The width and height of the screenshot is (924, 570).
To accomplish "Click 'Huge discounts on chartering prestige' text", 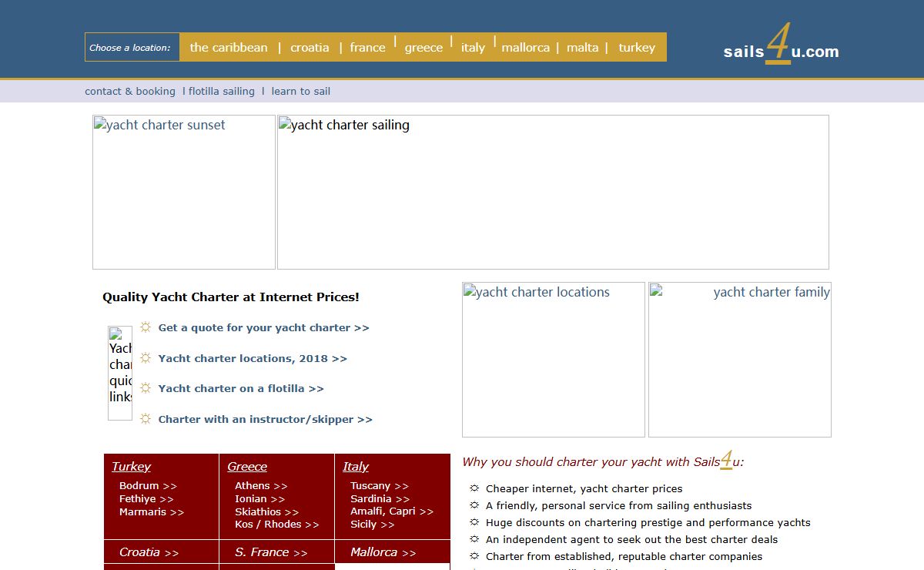I will tap(648, 522).
